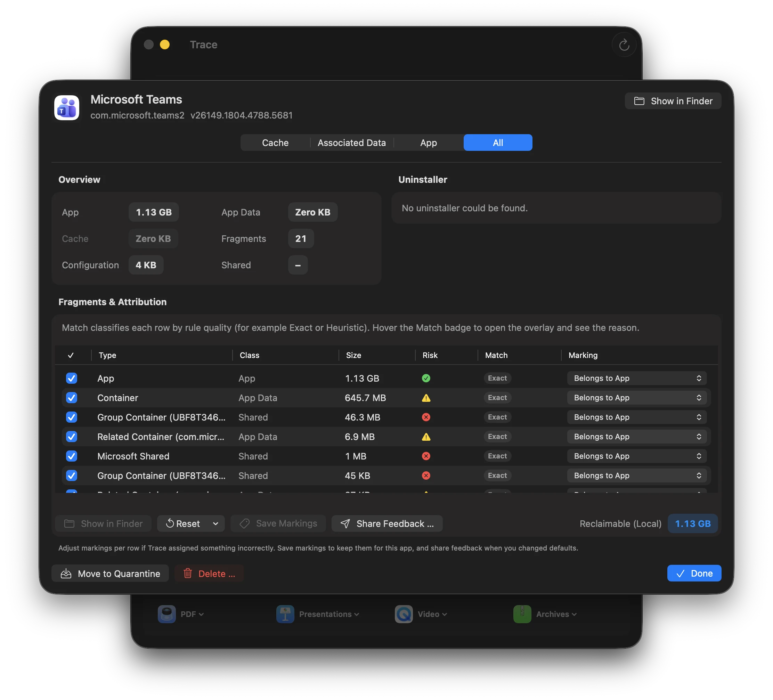773x700 pixels.
Task: Expand the Reset button's dropdown arrow
Action: click(215, 524)
